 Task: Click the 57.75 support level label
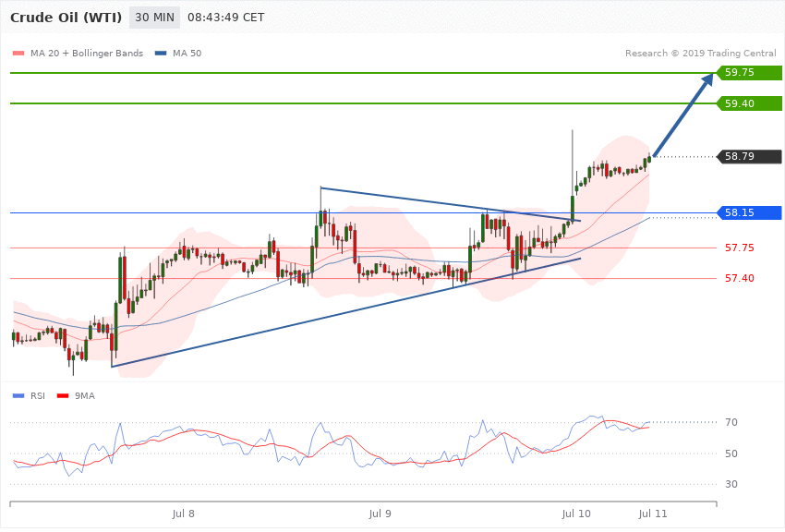(x=740, y=248)
